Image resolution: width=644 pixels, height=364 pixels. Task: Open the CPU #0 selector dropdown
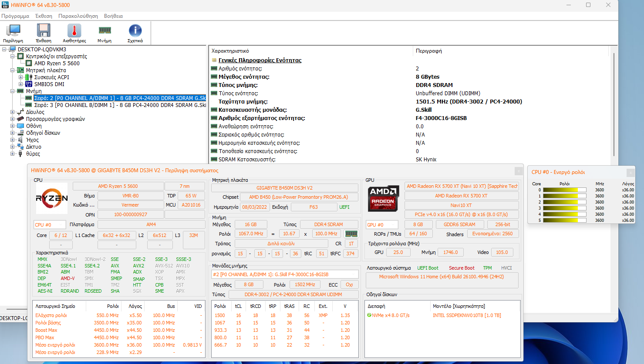50,225
